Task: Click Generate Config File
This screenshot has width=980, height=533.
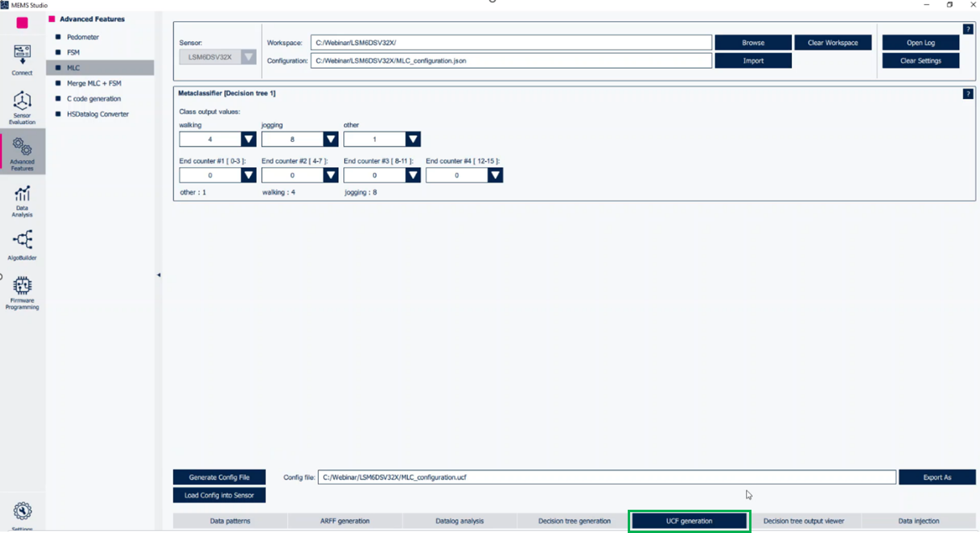Action: pyautogui.click(x=219, y=477)
